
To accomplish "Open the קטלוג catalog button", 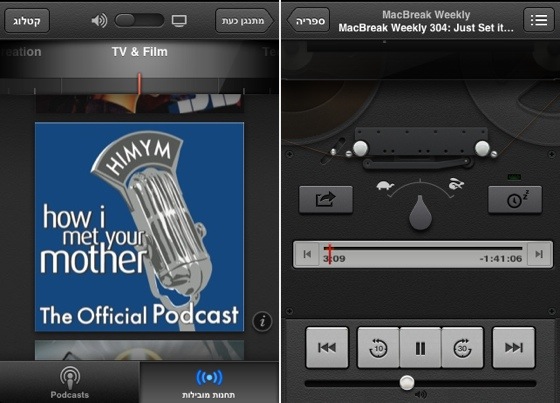I will (27, 21).
